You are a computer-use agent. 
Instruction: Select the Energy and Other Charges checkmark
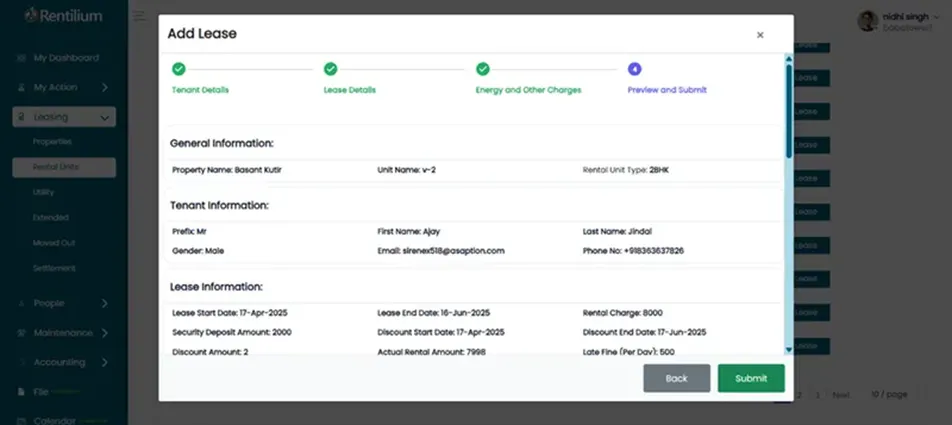coord(483,69)
